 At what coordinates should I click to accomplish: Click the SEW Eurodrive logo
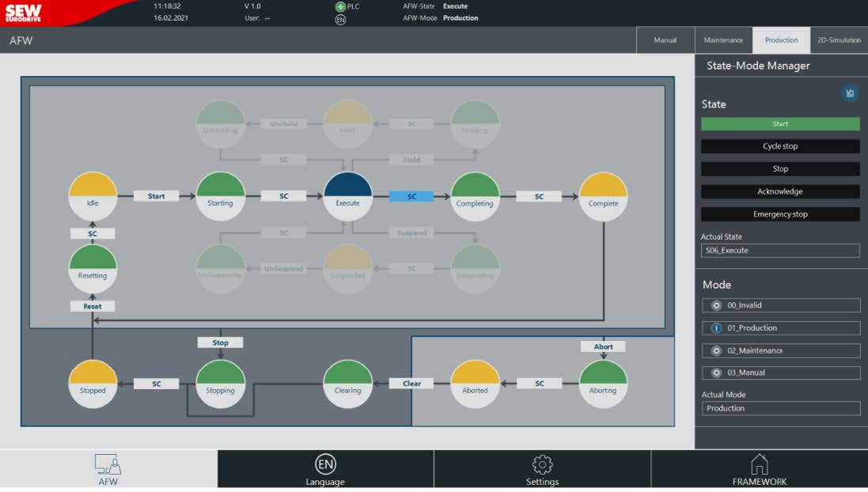pos(23,11)
